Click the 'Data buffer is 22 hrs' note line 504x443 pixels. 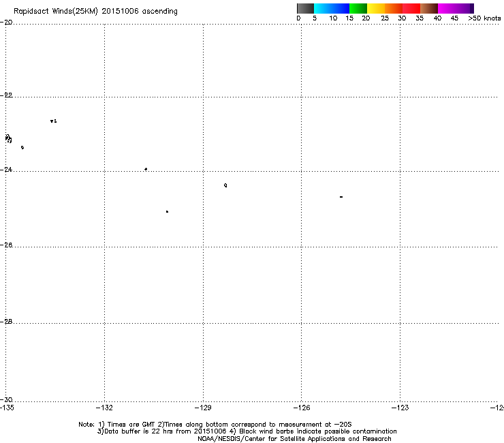click(247, 431)
